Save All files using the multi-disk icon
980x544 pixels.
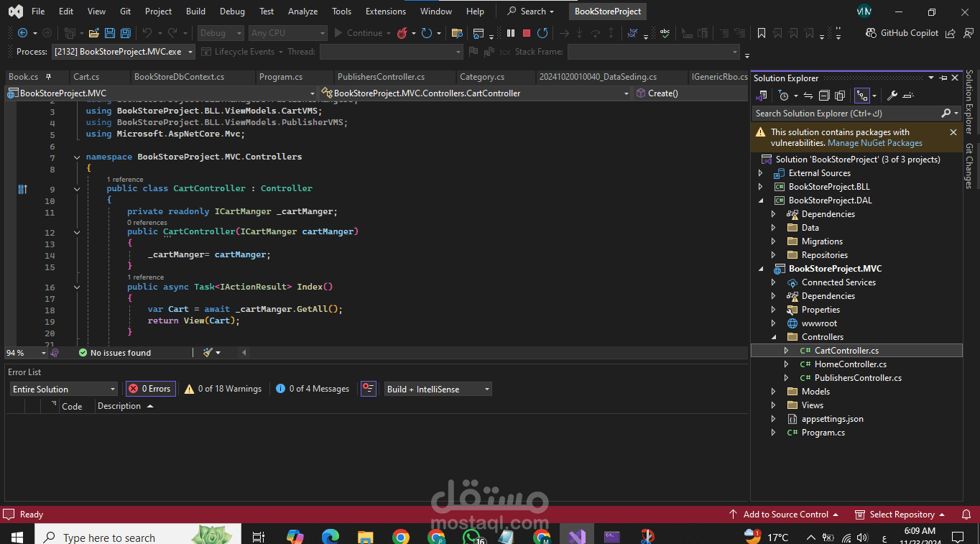(125, 33)
